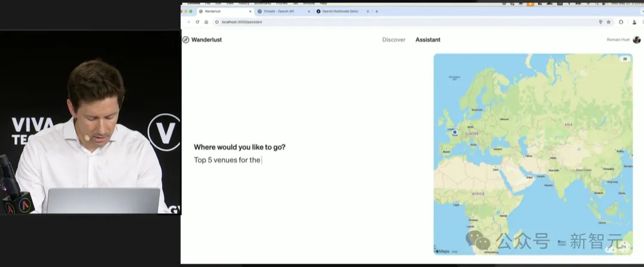Open the Chrome extensions icon

(x=621, y=22)
